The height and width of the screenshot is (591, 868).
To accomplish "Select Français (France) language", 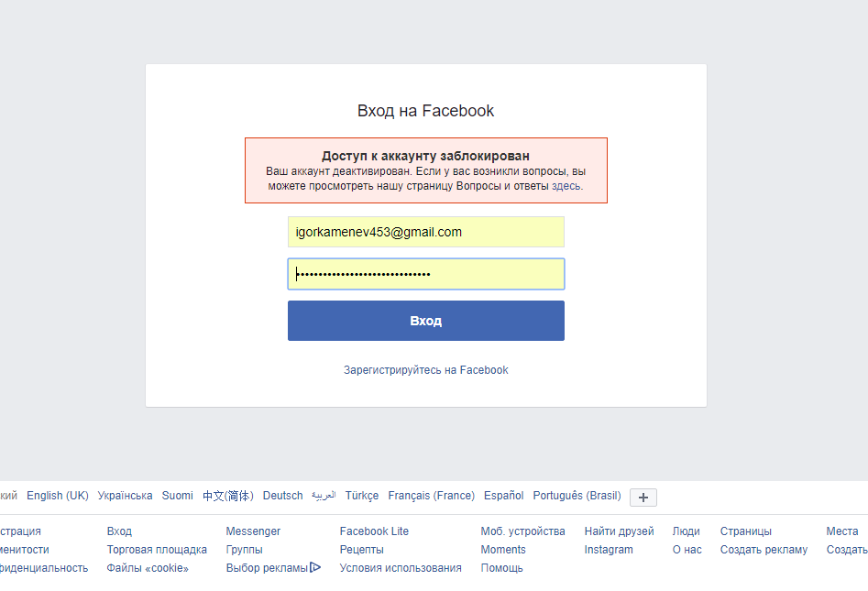I will click(x=431, y=496).
